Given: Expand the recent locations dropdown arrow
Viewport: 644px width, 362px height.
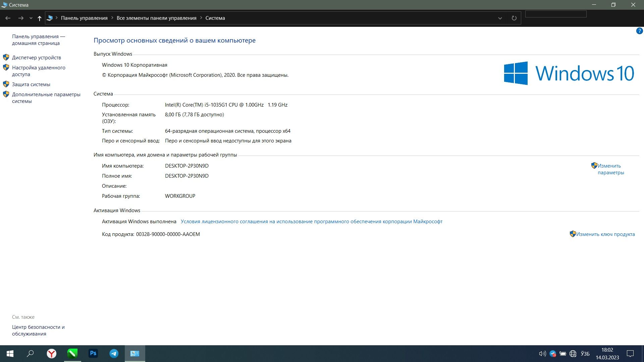Looking at the screenshot, I should 31,18.
